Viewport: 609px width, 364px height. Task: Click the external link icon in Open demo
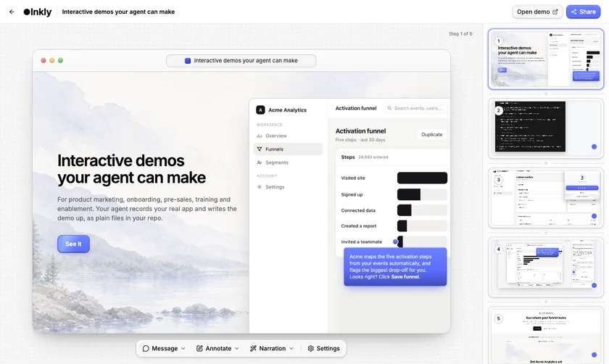(x=555, y=12)
